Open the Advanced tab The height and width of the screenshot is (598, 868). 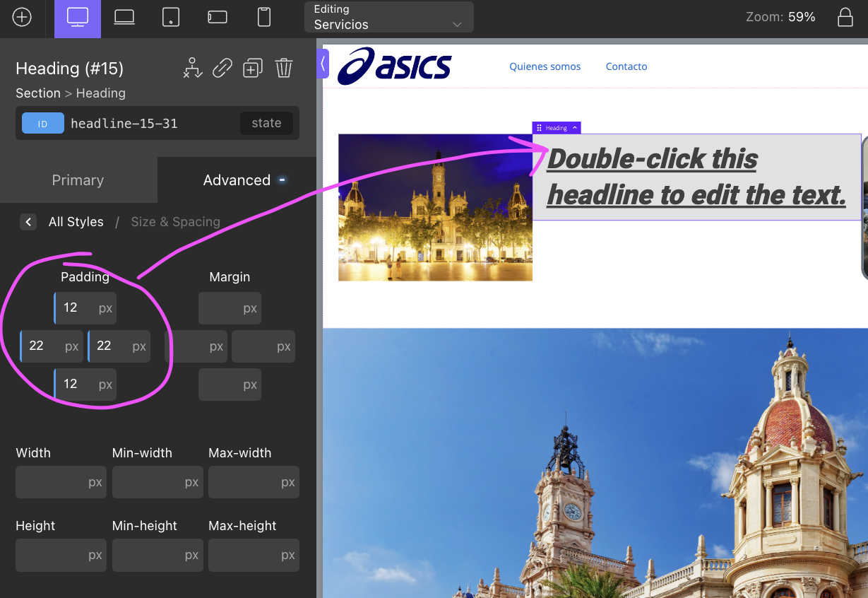pos(237,180)
